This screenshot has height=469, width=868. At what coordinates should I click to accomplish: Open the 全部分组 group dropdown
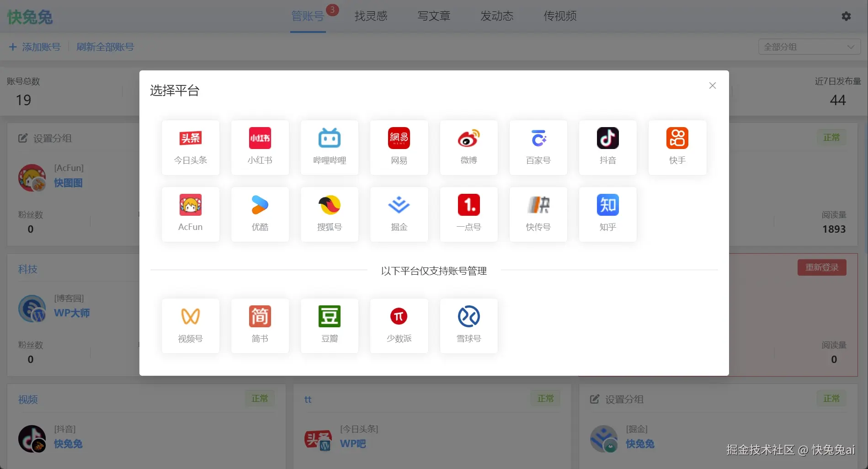809,47
